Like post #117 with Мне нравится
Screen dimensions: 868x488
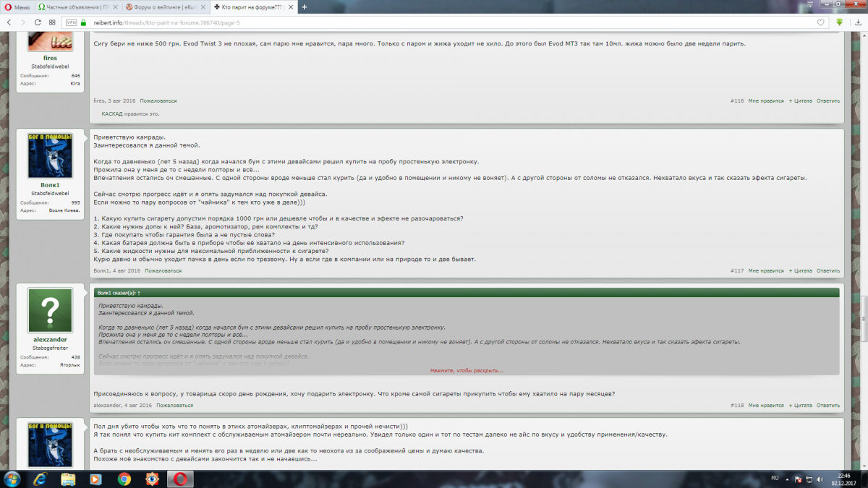766,270
